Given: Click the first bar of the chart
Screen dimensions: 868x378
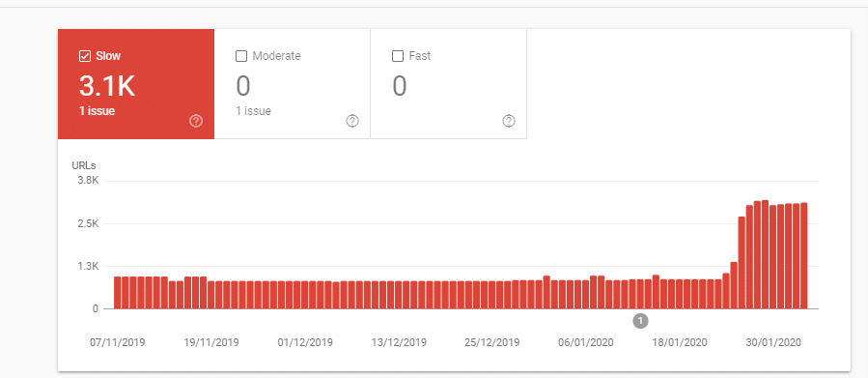Looking at the screenshot, I should (x=118, y=293).
